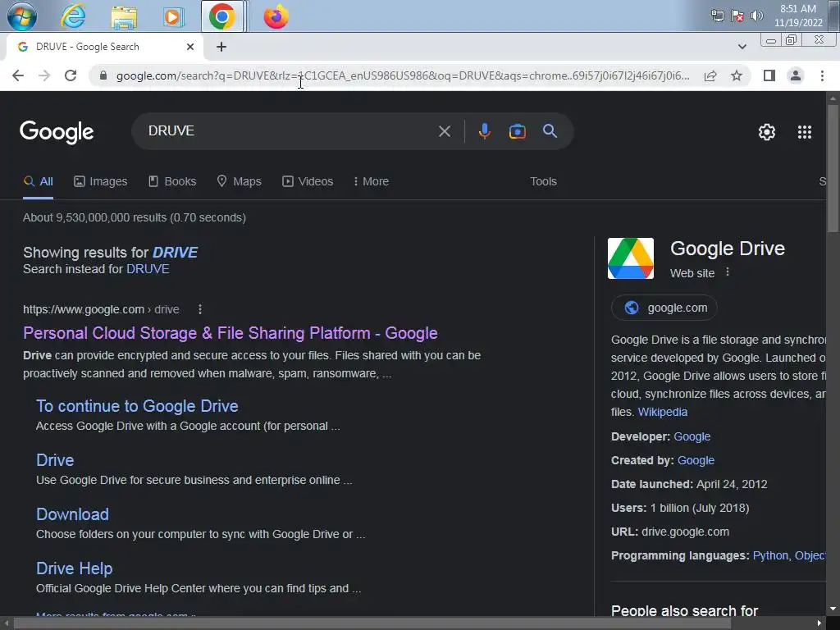
Task: Click the Google logo
Action: pyautogui.click(x=57, y=132)
